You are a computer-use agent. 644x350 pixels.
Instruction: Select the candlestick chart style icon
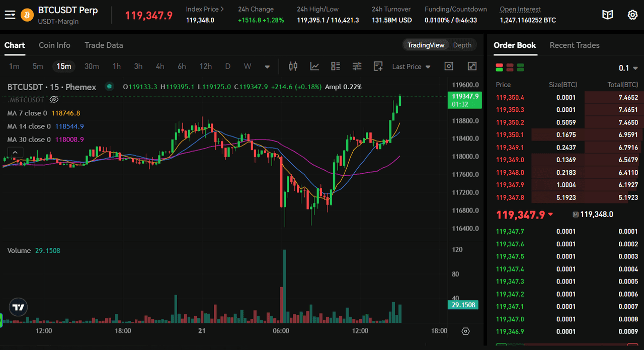tap(293, 66)
